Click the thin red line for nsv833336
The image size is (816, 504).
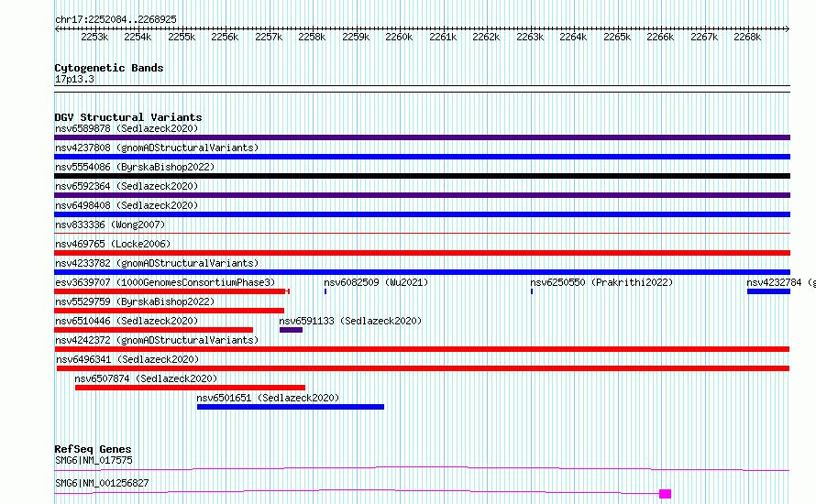tap(422, 234)
